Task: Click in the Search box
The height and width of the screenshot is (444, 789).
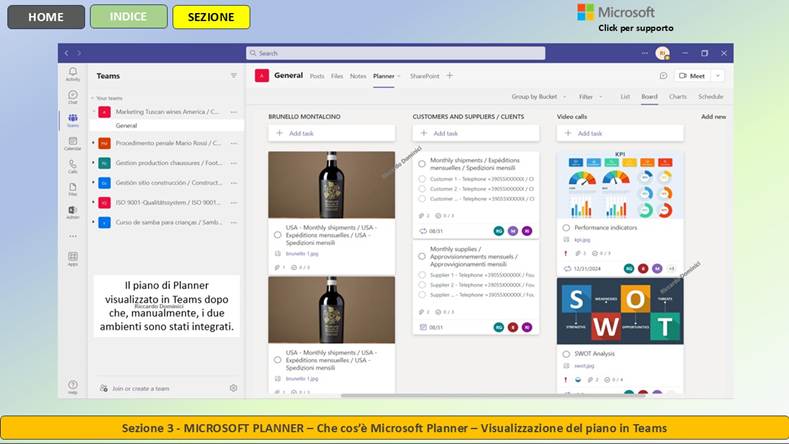Action: tap(396, 53)
